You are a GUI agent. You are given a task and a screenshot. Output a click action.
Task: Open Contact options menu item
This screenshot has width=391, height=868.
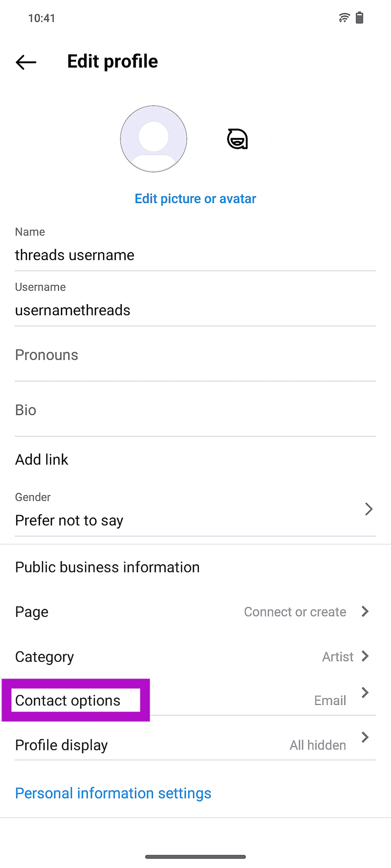click(68, 701)
